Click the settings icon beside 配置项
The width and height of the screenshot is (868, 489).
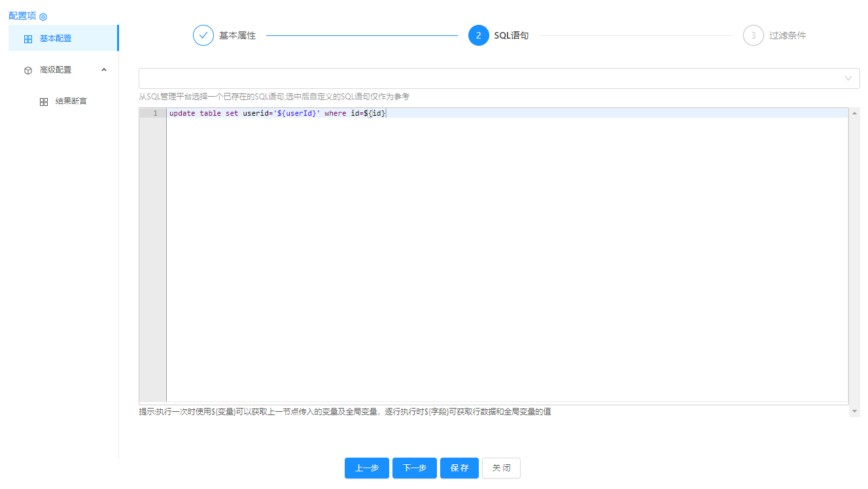point(43,16)
